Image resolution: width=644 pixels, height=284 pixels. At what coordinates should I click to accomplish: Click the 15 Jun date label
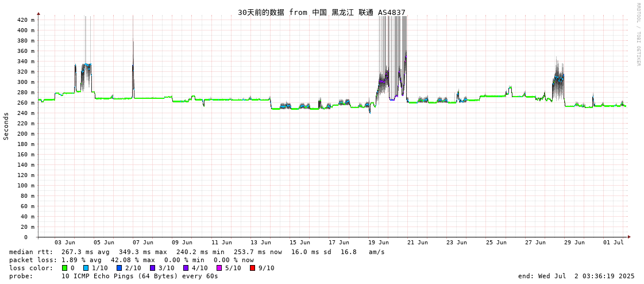point(300,243)
